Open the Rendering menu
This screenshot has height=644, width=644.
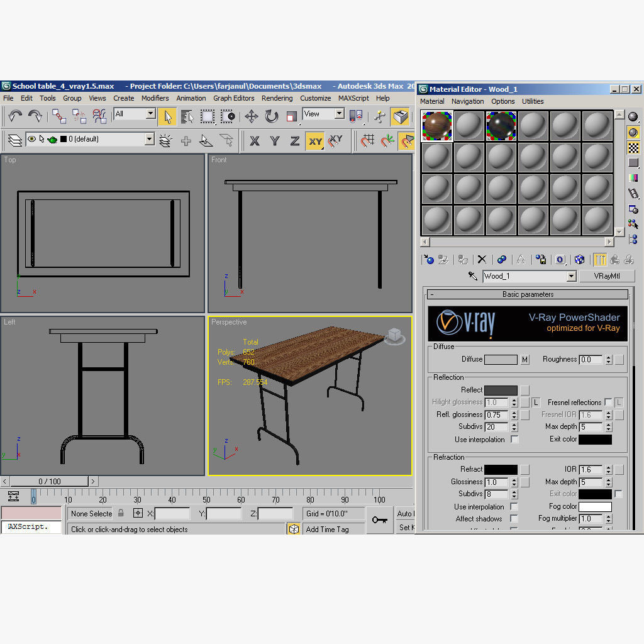(277, 98)
